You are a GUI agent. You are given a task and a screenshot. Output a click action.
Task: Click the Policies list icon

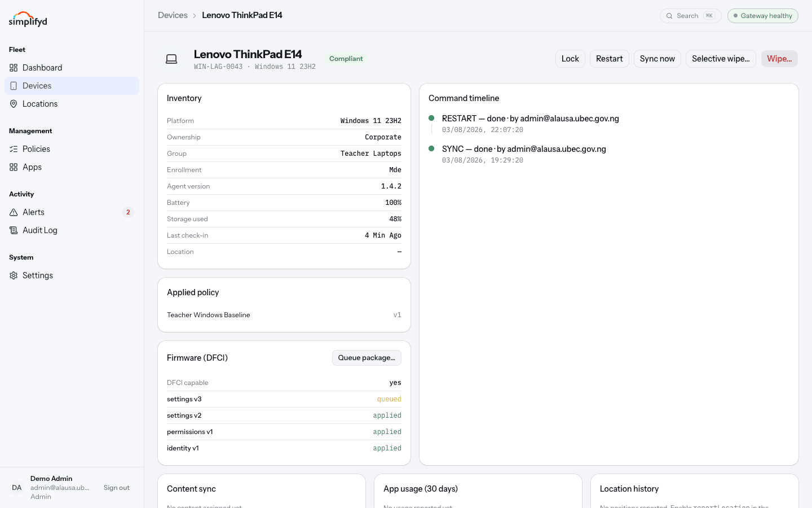(14, 149)
